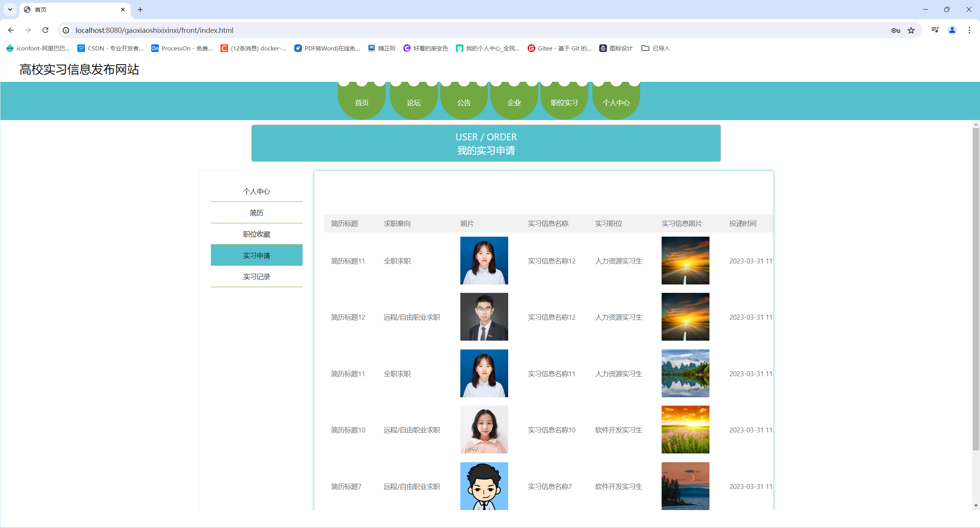
Task: Click scrollbar down arrow
Action: [976, 505]
